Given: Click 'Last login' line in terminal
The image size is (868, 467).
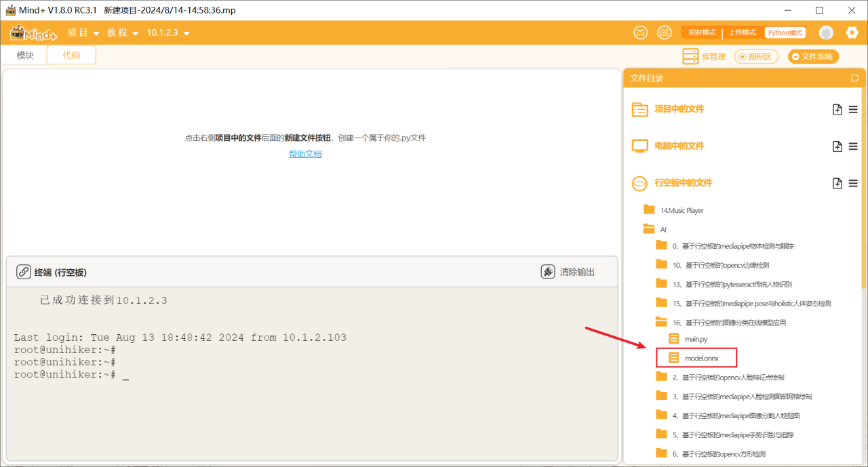Looking at the screenshot, I should 180,338.
